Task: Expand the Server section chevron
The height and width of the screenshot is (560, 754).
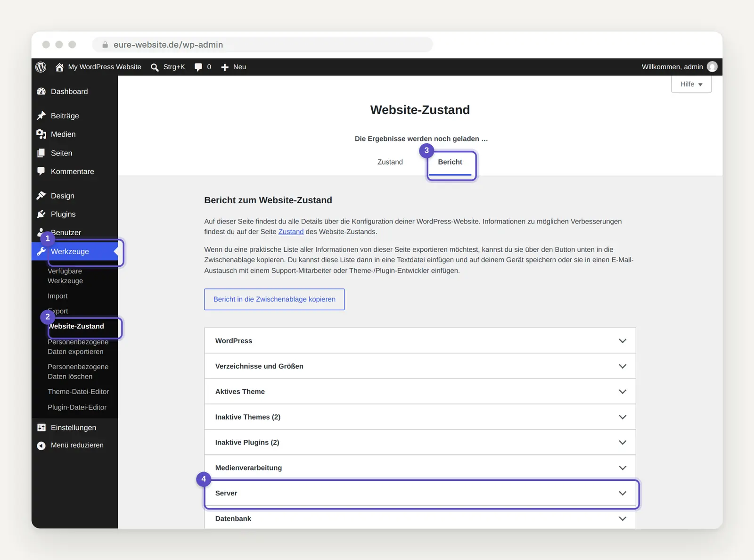Action: pos(623,493)
